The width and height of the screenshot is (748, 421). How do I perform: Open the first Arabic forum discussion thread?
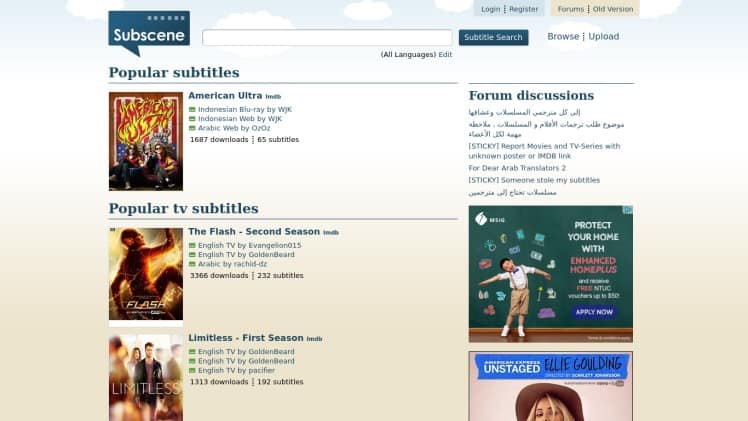pyautogui.click(x=524, y=113)
